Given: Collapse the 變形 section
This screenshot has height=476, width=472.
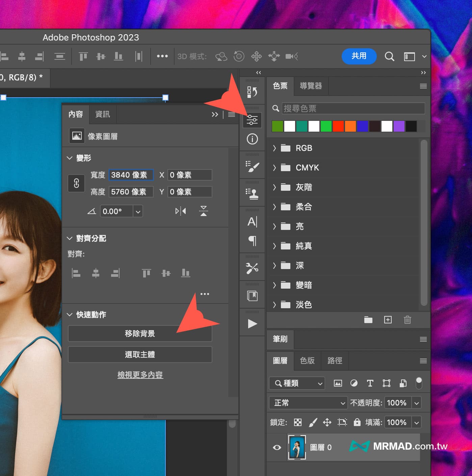Looking at the screenshot, I should click(x=70, y=158).
